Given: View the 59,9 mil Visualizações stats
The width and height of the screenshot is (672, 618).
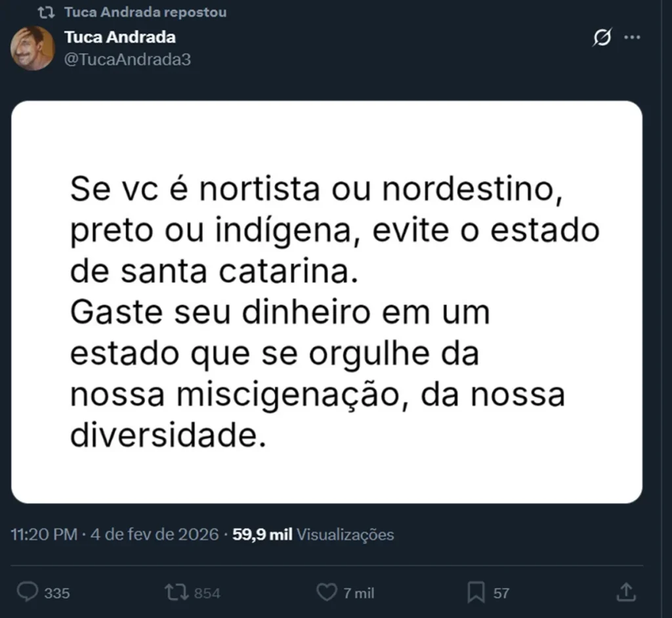Looking at the screenshot, I should coord(314,535).
